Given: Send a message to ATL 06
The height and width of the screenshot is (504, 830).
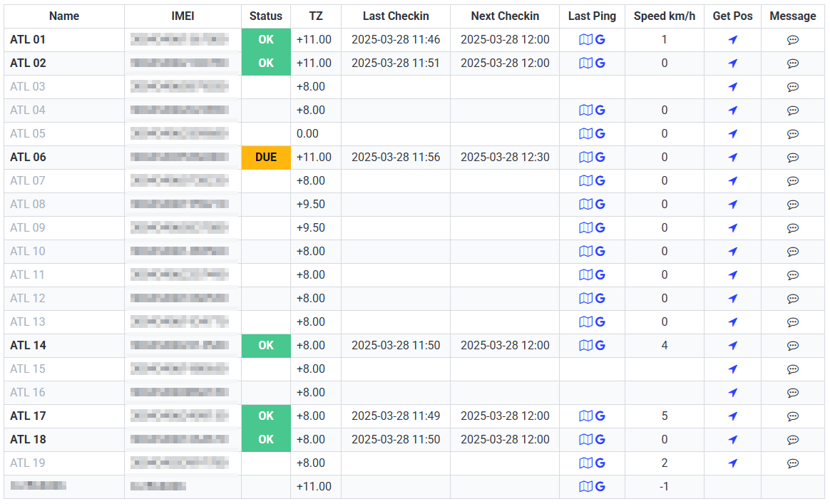Looking at the screenshot, I should tap(793, 157).
